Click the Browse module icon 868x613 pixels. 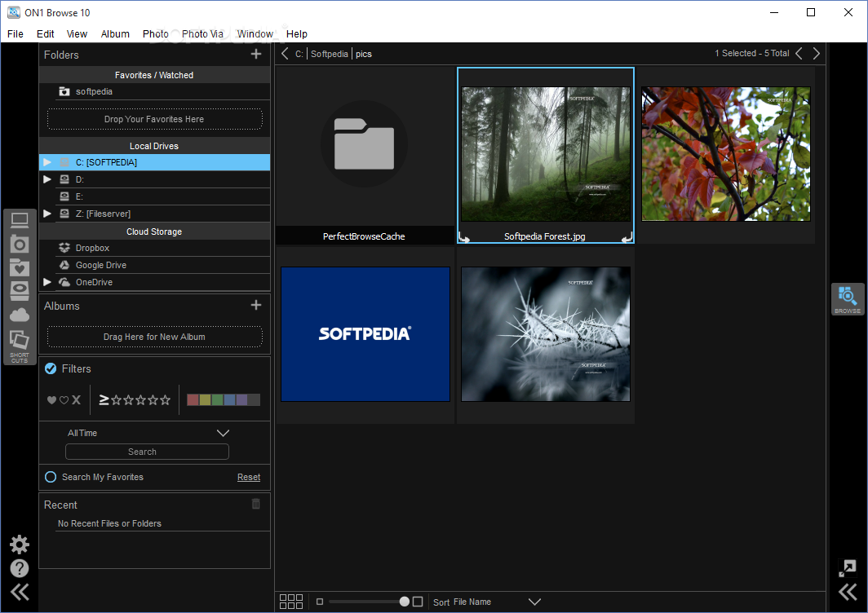[848, 299]
